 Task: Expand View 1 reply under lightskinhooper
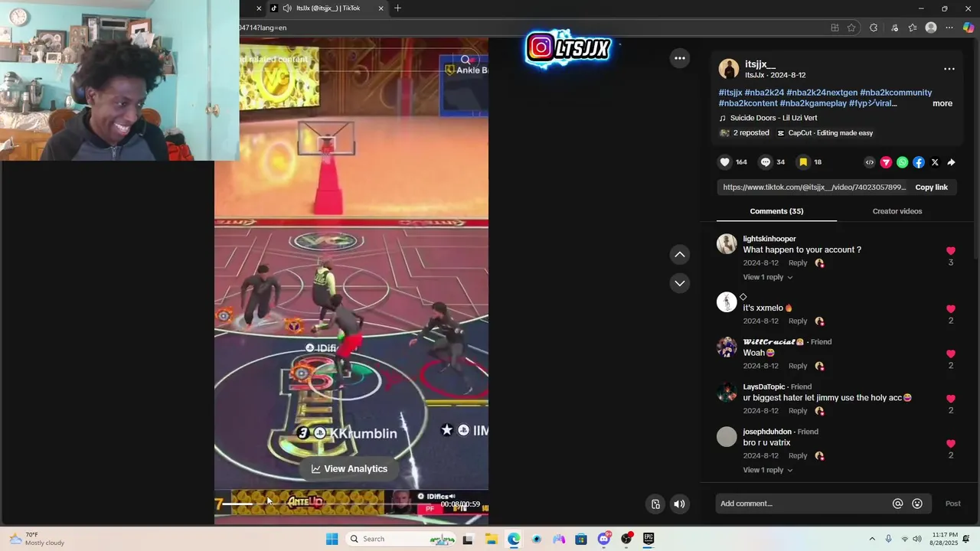(x=767, y=277)
